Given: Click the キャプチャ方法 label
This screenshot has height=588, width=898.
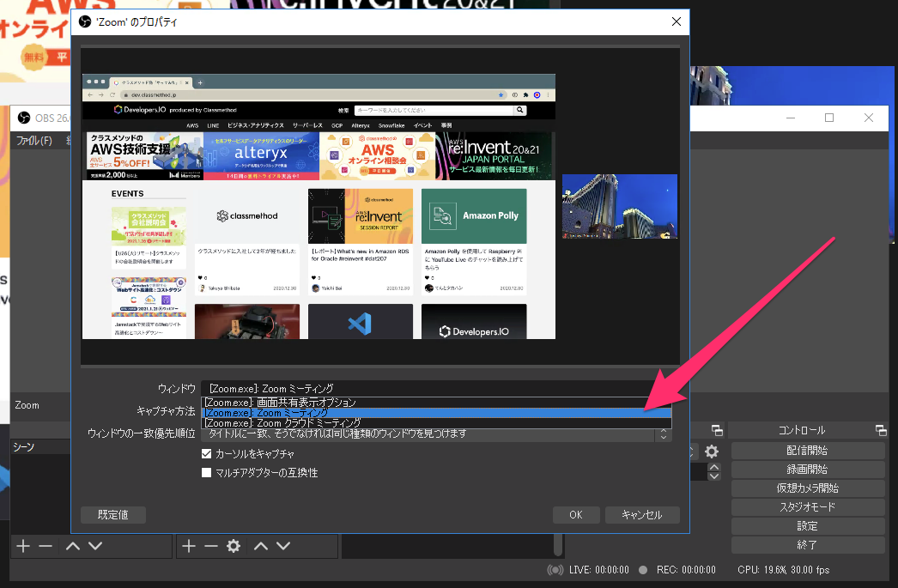Looking at the screenshot, I should click(166, 411).
